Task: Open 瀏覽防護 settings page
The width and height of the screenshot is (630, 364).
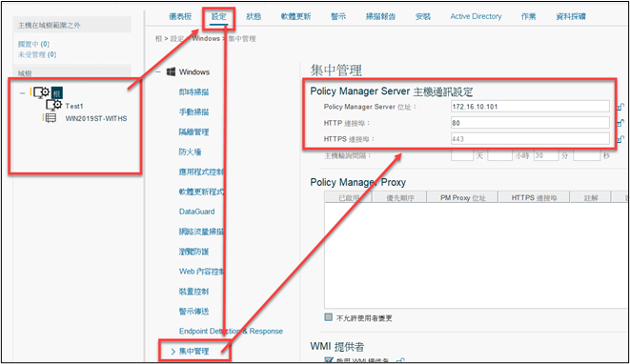Action: (x=193, y=252)
